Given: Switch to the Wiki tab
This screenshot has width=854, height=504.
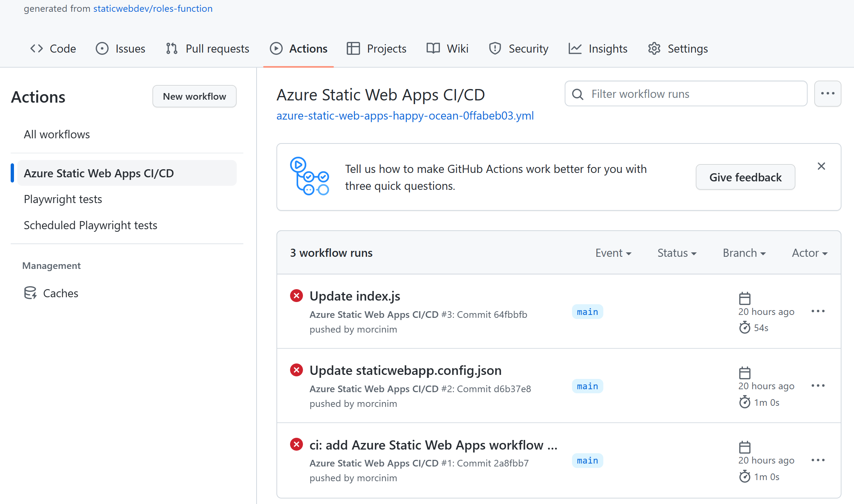Looking at the screenshot, I should (x=457, y=48).
